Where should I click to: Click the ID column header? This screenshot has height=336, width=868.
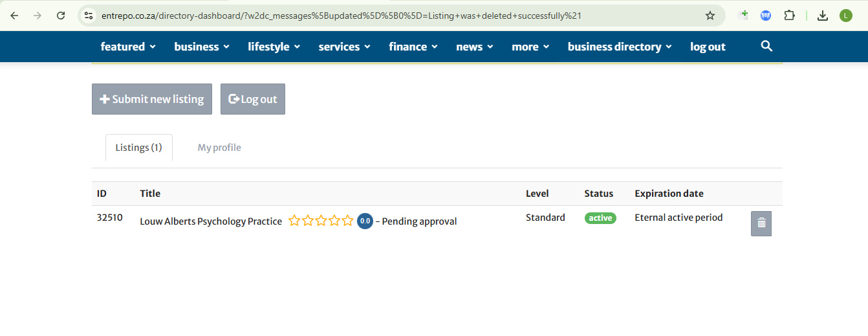pyautogui.click(x=102, y=194)
